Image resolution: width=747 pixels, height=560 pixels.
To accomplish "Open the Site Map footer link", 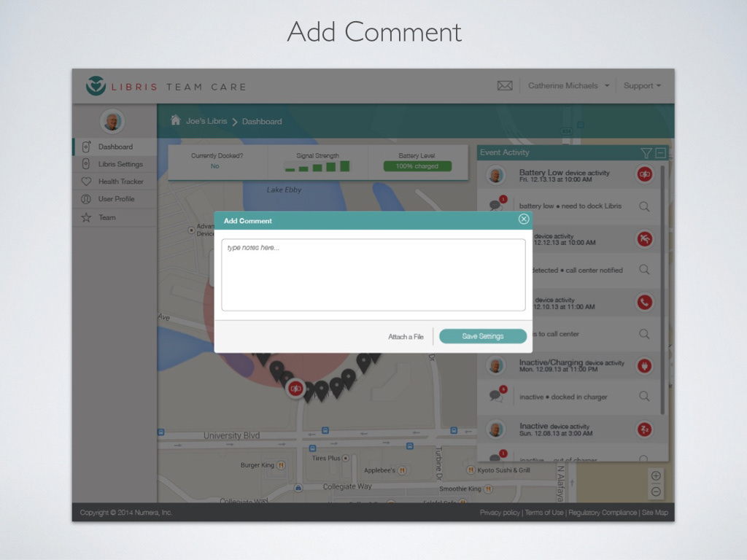I will coord(655,513).
